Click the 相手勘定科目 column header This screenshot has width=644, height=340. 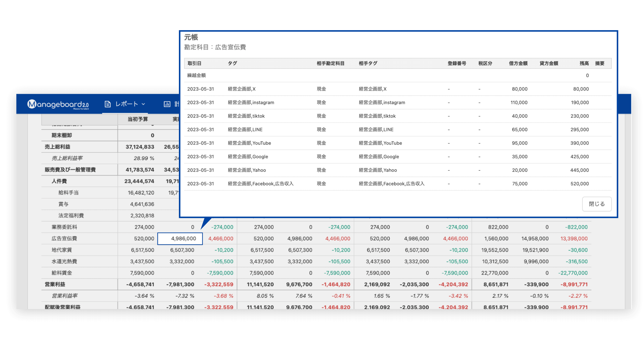(x=330, y=63)
